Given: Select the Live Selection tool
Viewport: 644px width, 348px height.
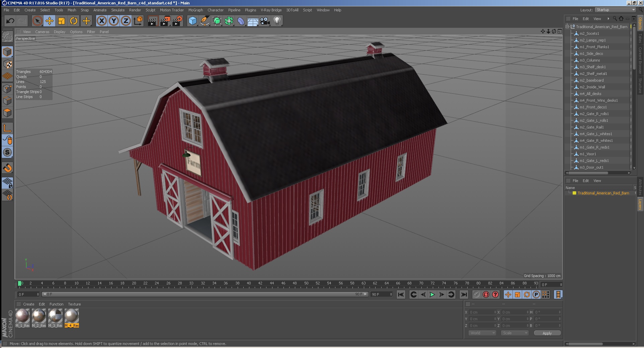Looking at the screenshot, I should 37,21.
